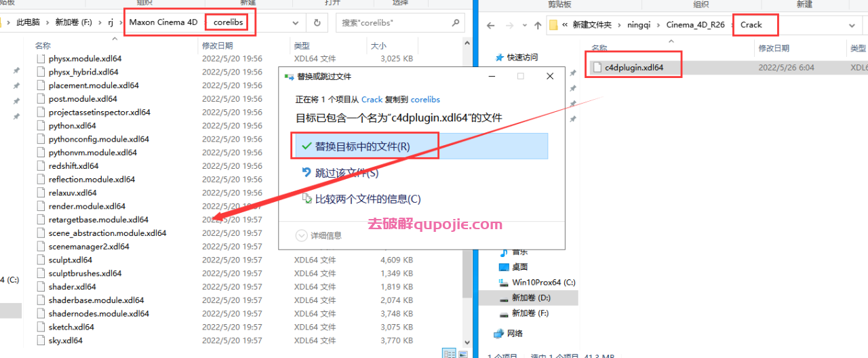Click 新加卷 (F:) breadcrumb in corelibs address bar
The width and height of the screenshot is (868, 358).
tap(75, 22)
